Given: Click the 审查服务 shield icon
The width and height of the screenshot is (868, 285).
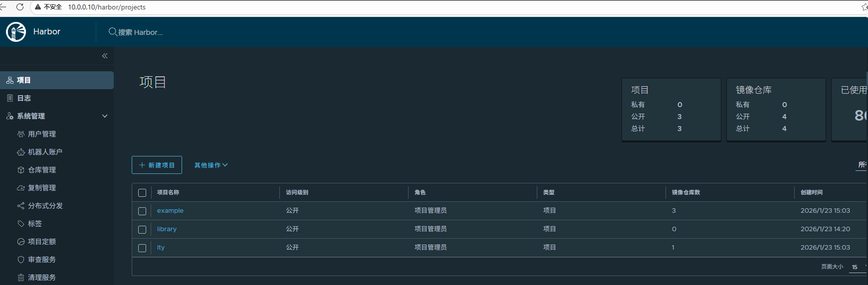Looking at the screenshot, I should [21, 260].
